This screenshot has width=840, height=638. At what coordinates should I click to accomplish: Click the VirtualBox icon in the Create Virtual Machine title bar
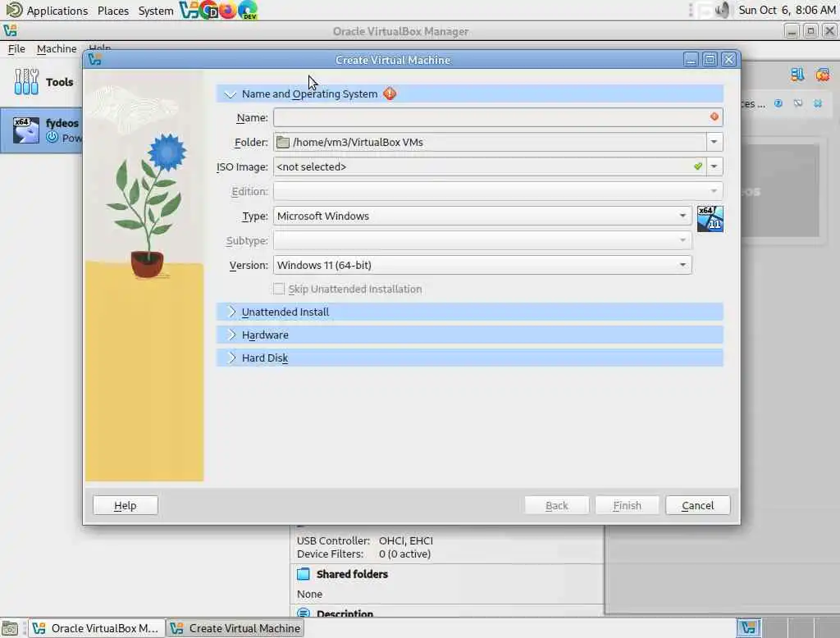95,60
